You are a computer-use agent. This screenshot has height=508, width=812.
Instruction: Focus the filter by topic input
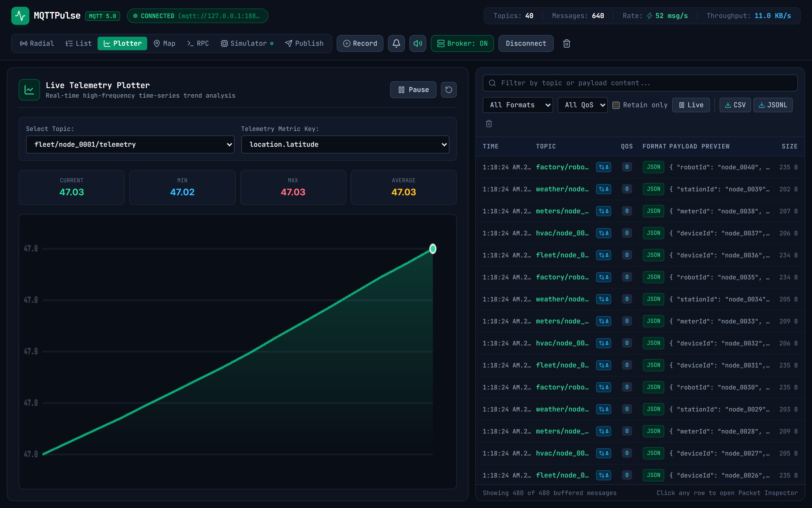tap(640, 83)
